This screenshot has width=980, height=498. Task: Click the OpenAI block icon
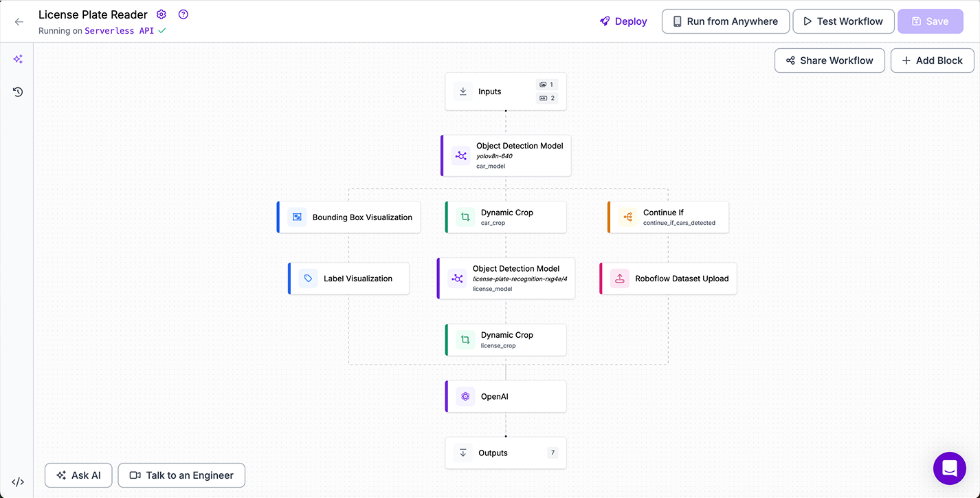pos(465,396)
